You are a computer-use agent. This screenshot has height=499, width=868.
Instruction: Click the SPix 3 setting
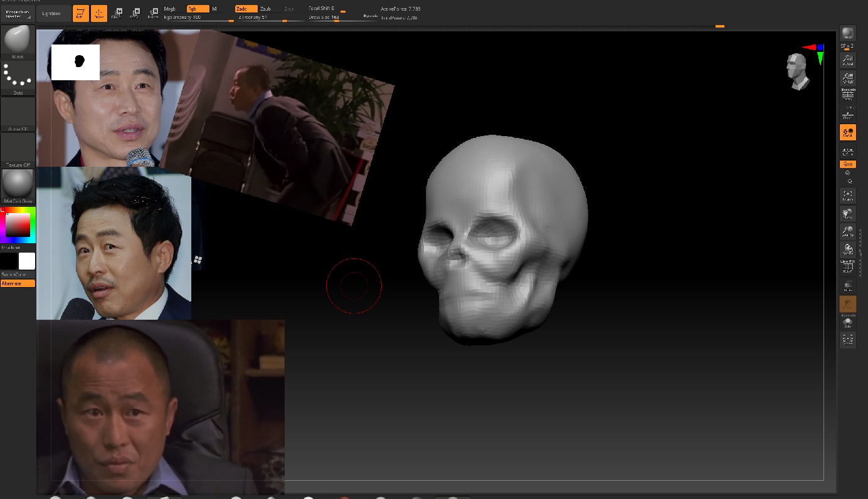coord(848,46)
